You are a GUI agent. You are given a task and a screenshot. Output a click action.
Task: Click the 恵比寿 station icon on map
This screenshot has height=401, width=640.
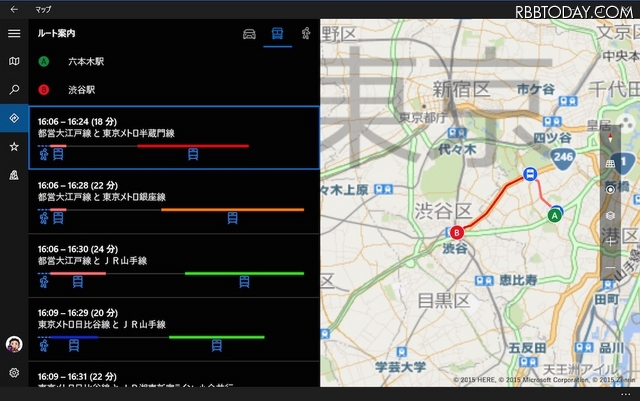click(484, 281)
